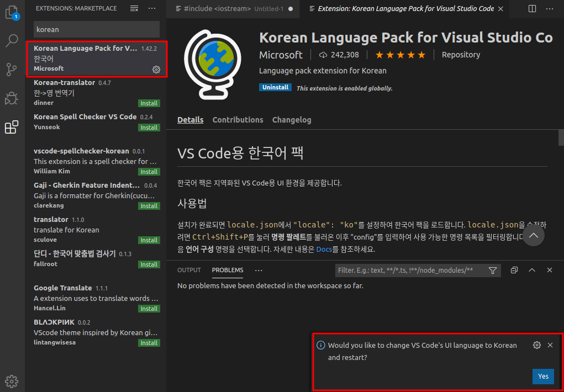The height and width of the screenshot is (392, 564).
Task: Install Korean Spell Checker VS Code
Action: [x=149, y=128]
